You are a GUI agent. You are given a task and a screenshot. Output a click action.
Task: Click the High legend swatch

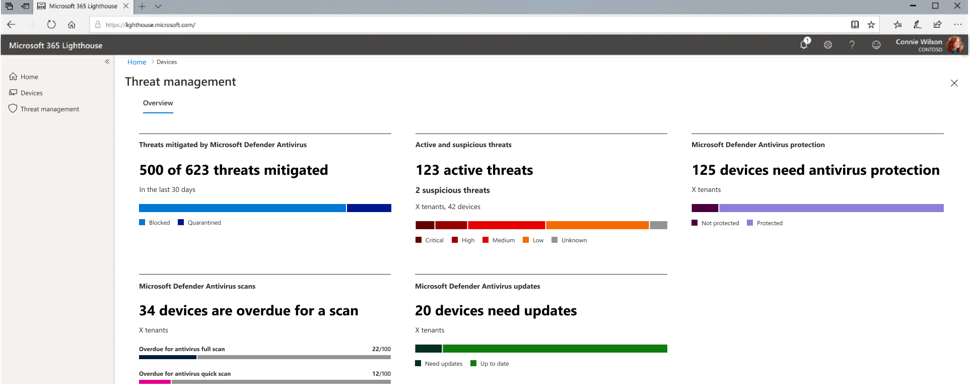455,240
